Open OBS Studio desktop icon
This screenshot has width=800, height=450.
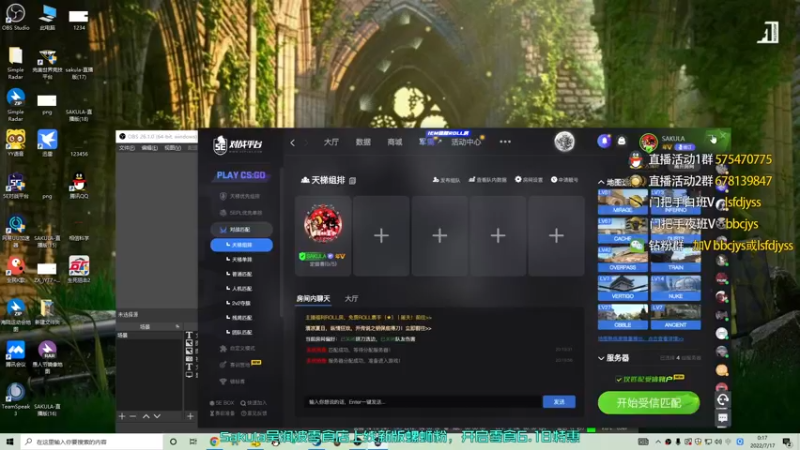click(15, 17)
